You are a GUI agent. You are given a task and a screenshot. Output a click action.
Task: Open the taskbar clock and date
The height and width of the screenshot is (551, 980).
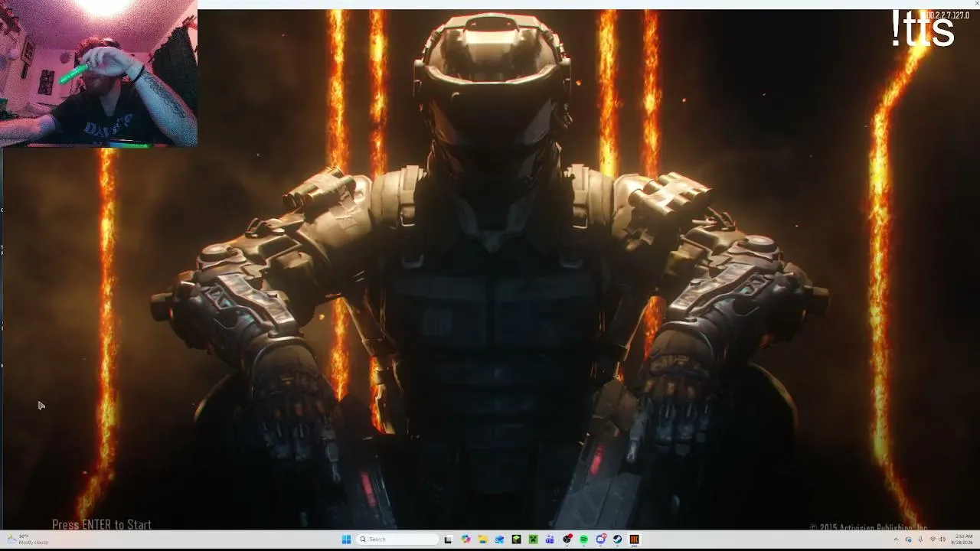point(963,540)
